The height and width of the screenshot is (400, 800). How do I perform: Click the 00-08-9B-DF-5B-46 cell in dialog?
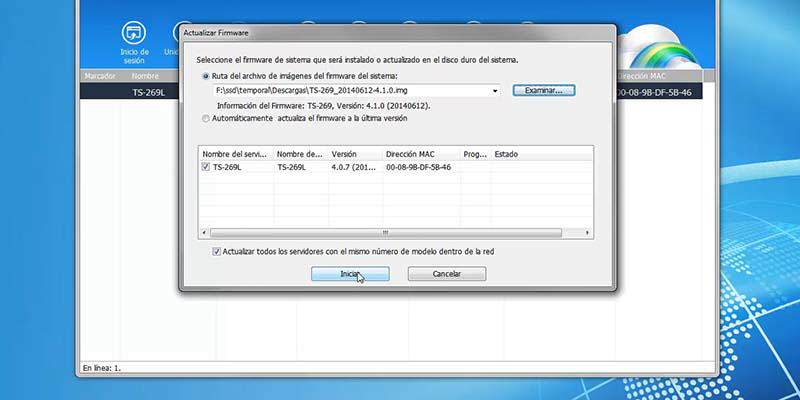point(418,167)
